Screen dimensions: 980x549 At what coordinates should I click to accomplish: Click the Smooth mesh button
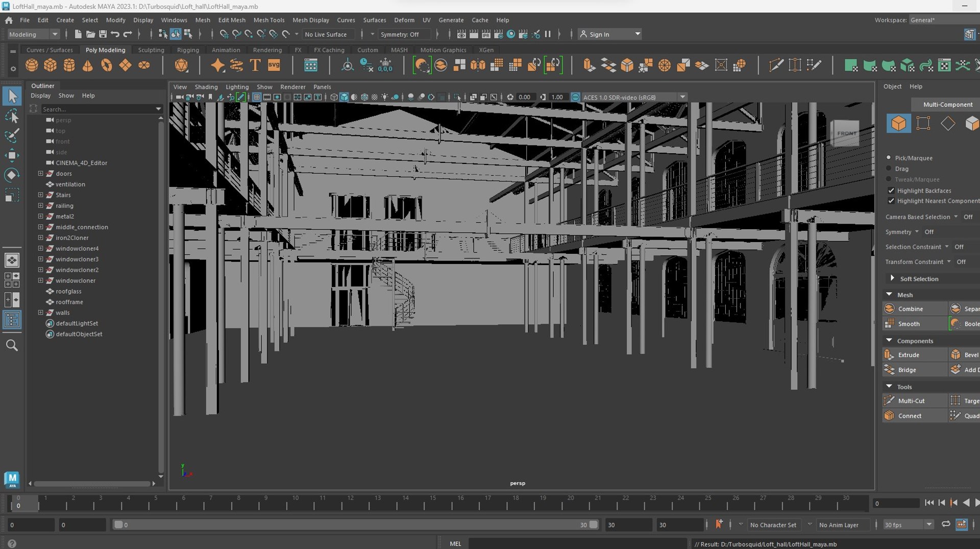(x=915, y=324)
